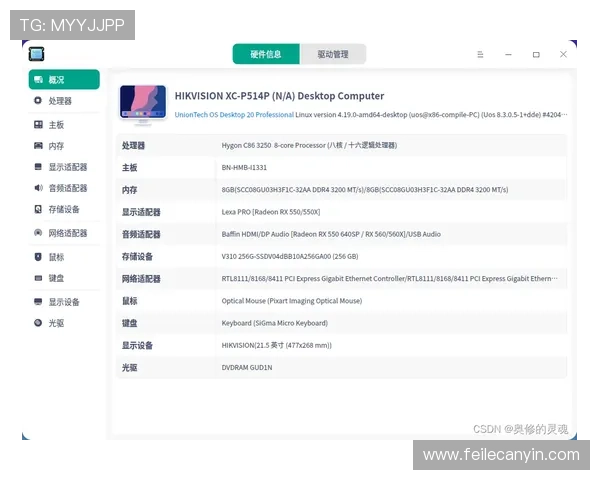Select the 概况 overview icon in sidebar
Screen dimensions: 600x480
tap(38, 80)
